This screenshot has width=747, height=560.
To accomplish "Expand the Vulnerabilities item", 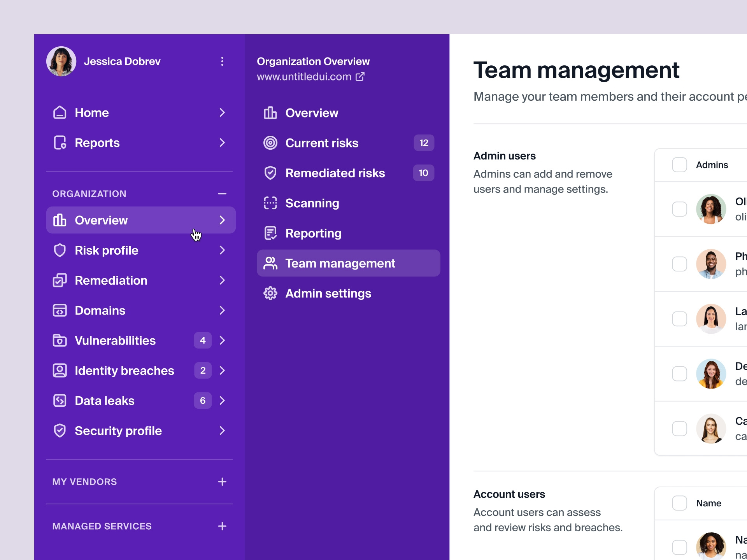I will (x=222, y=340).
